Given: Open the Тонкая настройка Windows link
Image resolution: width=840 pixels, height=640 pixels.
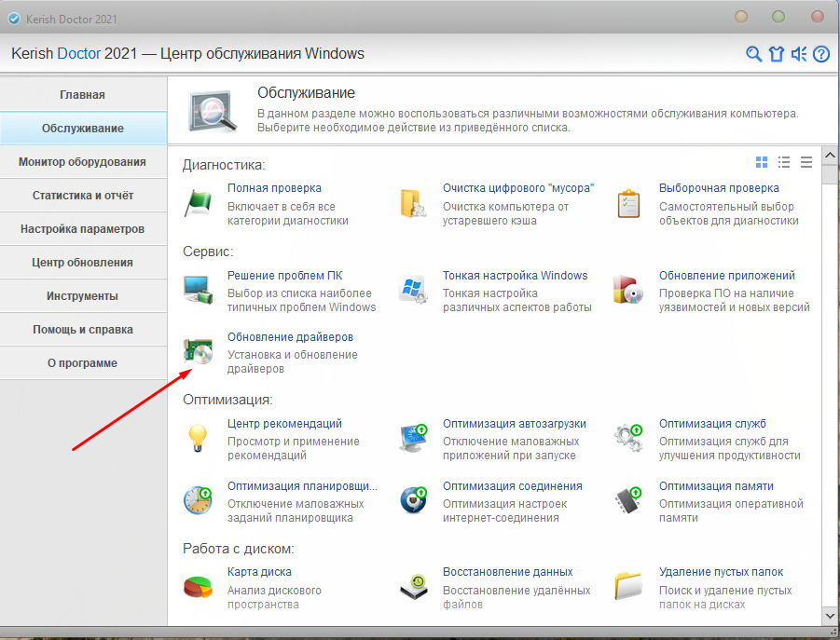Looking at the screenshot, I should click(515, 275).
